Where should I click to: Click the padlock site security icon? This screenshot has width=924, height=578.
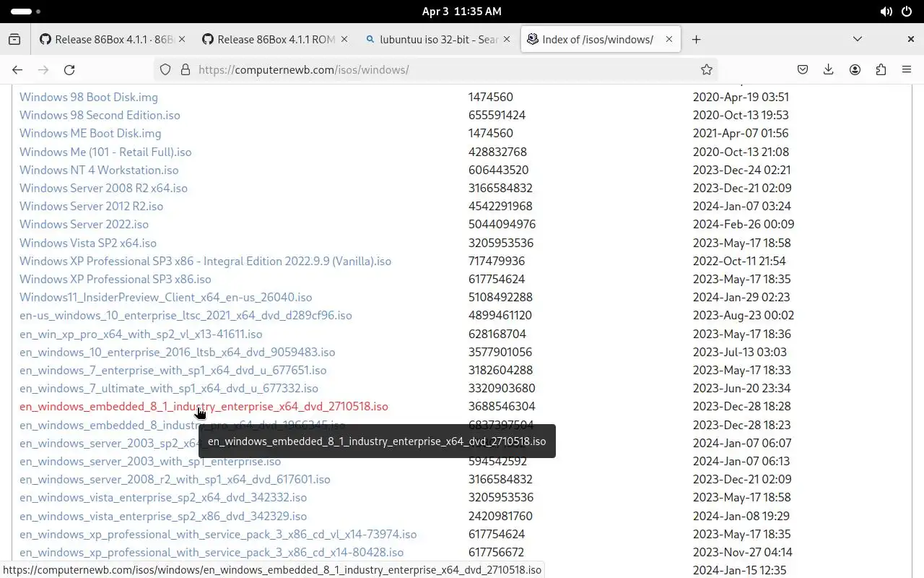[186, 70]
